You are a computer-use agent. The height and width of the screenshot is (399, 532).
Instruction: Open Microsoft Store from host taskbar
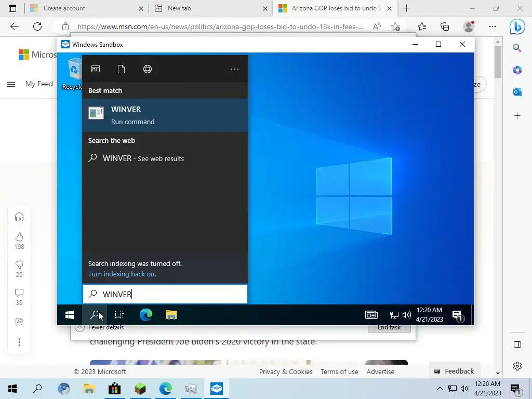click(x=114, y=389)
